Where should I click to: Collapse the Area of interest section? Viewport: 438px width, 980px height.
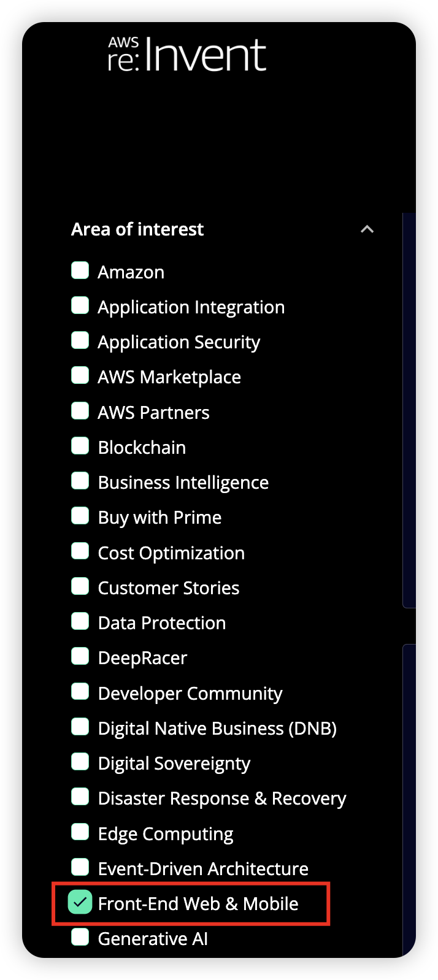click(367, 229)
